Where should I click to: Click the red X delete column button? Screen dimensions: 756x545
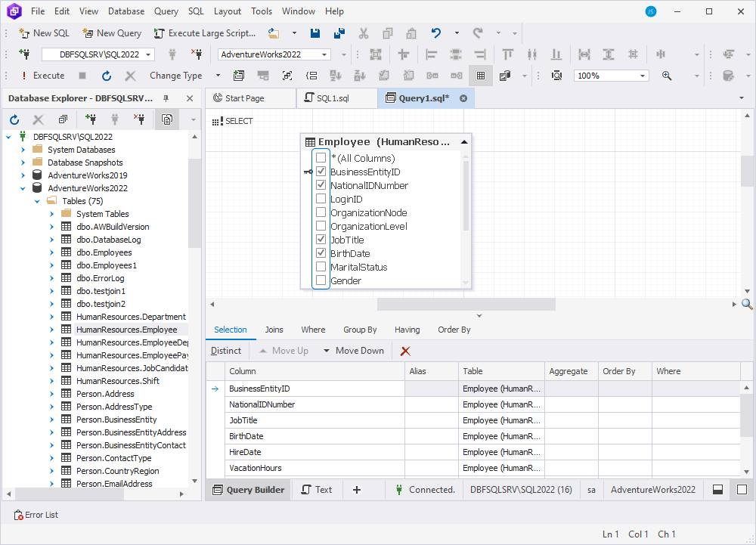405,351
